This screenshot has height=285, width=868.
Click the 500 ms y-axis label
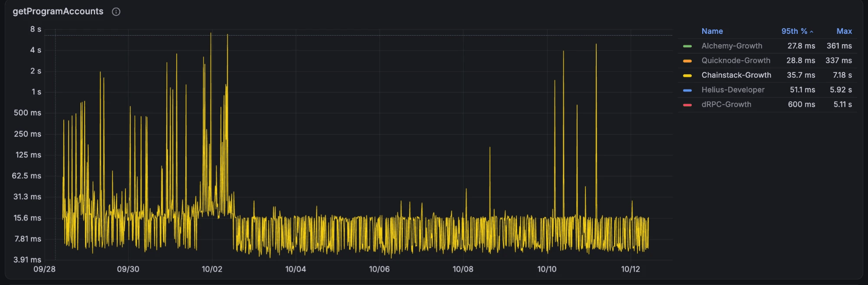click(x=27, y=113)
